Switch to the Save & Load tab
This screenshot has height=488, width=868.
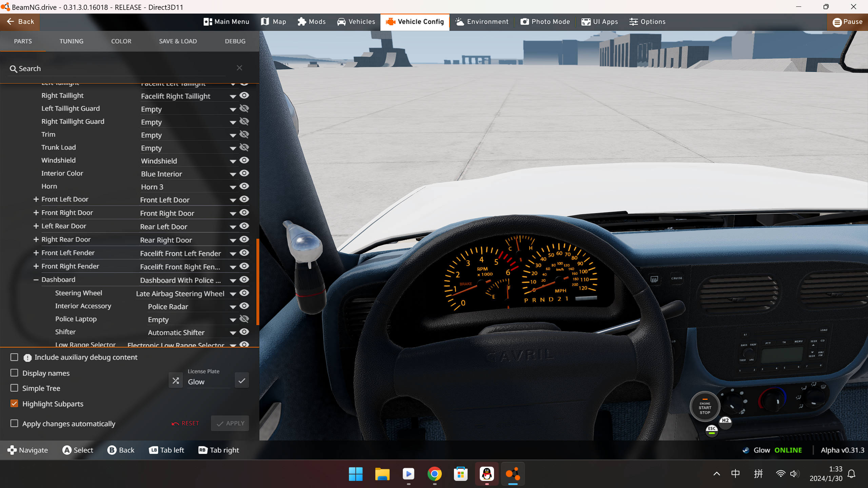pyautogui.click(x=178, y=41)
